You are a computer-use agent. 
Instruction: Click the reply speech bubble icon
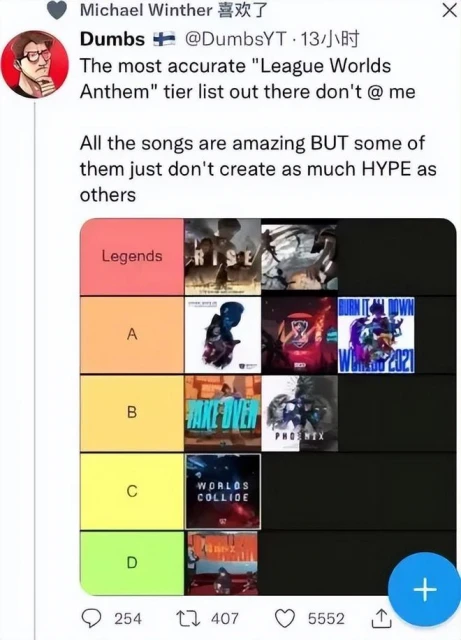click(x=91, y=618)
